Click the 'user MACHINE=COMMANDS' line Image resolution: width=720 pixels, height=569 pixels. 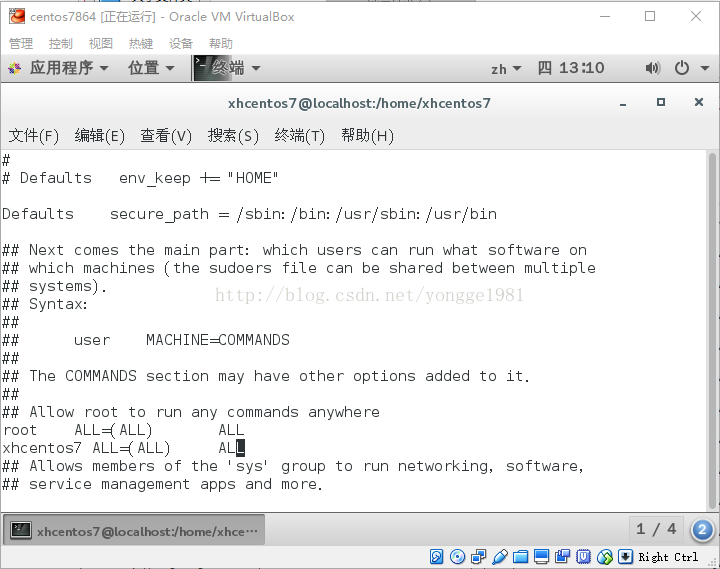click(x=182, y=340)
